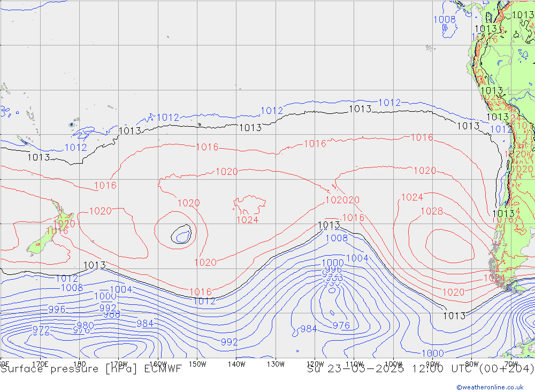Click the "Su 23-03-2025 12:00 UTC (00+204)" timestamp
This screenshot has width=535, height=392.
click(x=421, y=369)
